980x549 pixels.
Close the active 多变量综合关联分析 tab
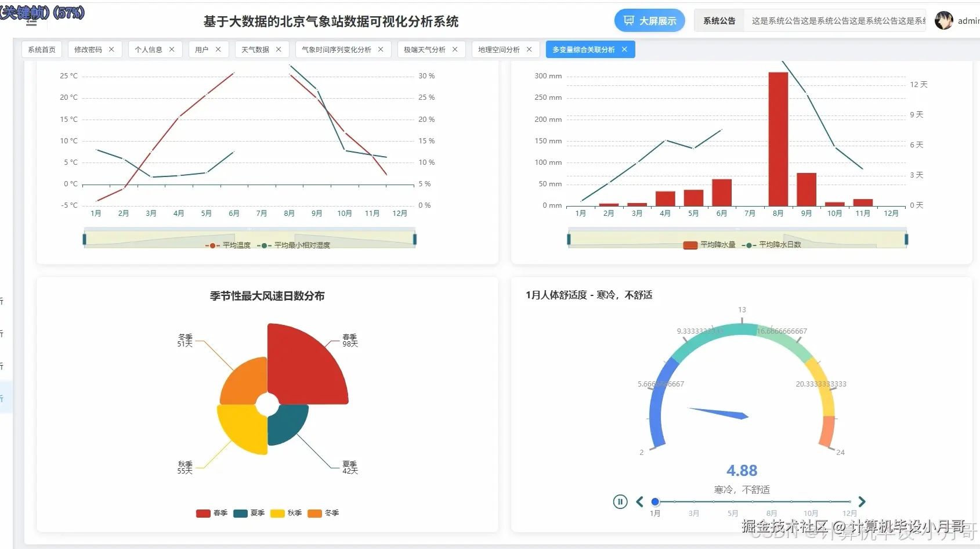pos(624,49)
